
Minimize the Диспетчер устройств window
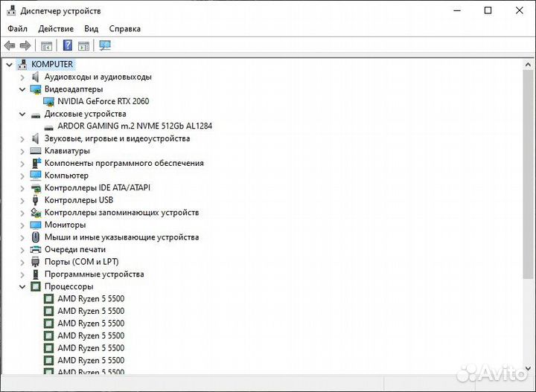coord(457,10)
